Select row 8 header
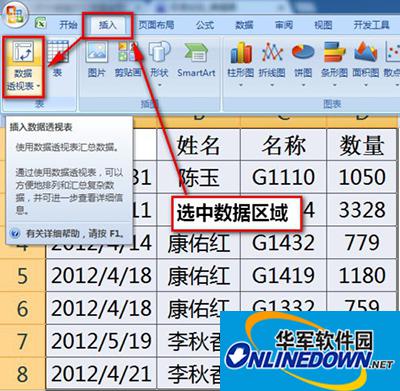This screenshot has width=400, height=391. point(22,373)
